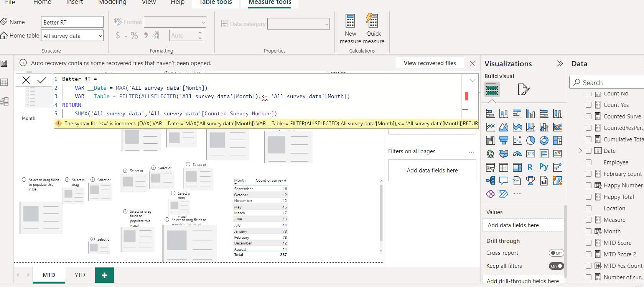
Task: Choose the waterfall chart visual
Action: click(x=490, y=140)
